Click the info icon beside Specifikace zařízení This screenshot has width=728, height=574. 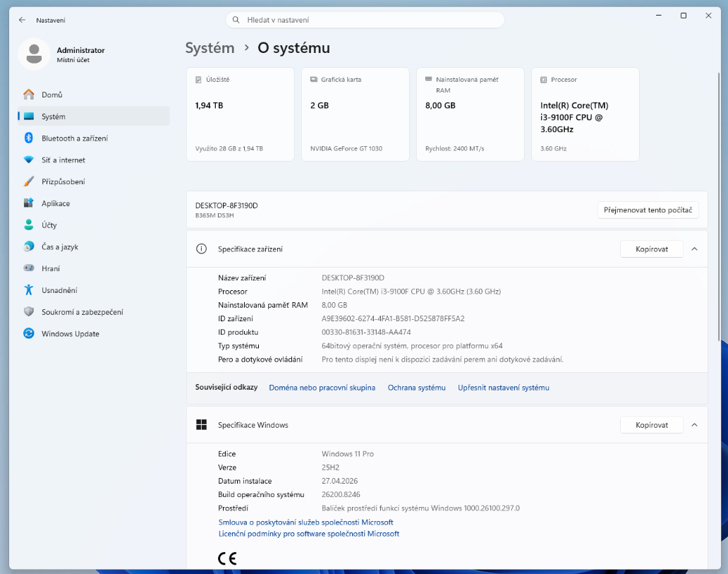click(202, 249)
